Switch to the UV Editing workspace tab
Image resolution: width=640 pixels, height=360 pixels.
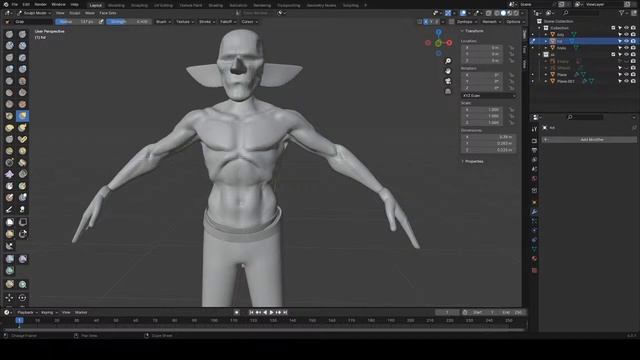tap(163, 5)
